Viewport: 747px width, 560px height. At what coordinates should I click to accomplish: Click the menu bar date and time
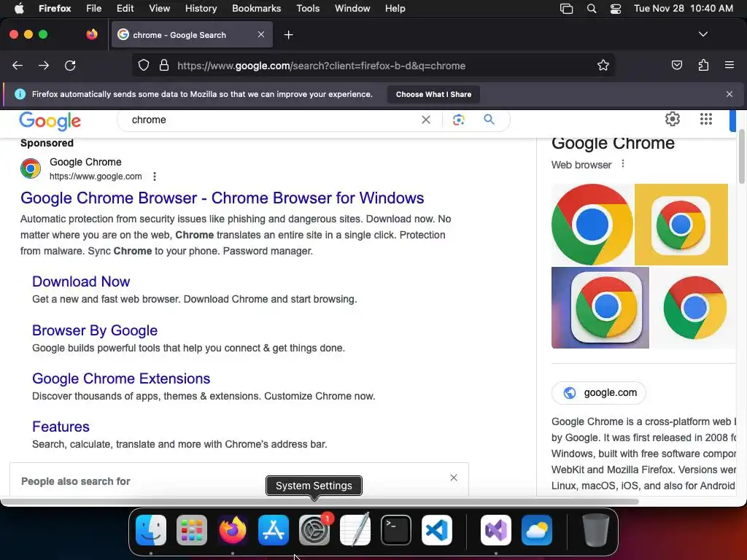[x=683, y=9]
